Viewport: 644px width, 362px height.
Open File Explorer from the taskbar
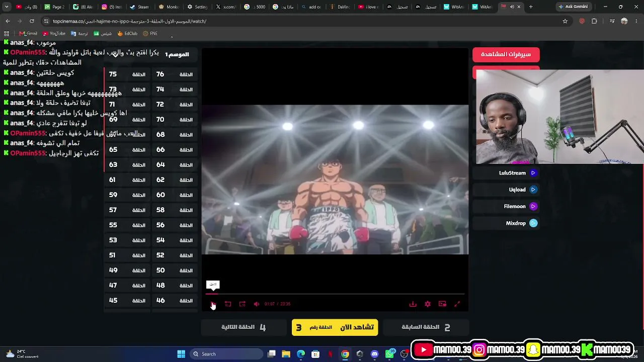[286, 354]
